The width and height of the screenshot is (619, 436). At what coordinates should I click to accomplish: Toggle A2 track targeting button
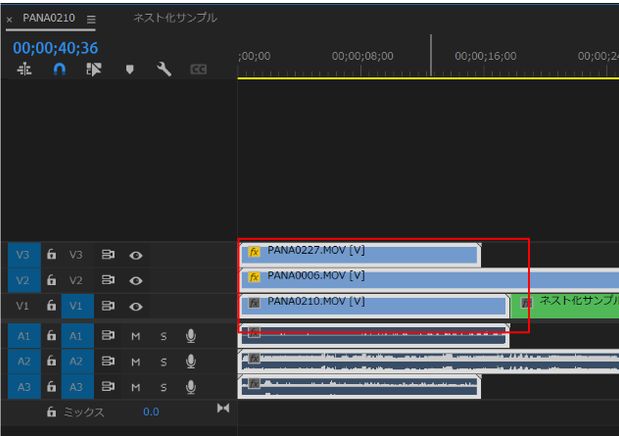pos(77,361)
